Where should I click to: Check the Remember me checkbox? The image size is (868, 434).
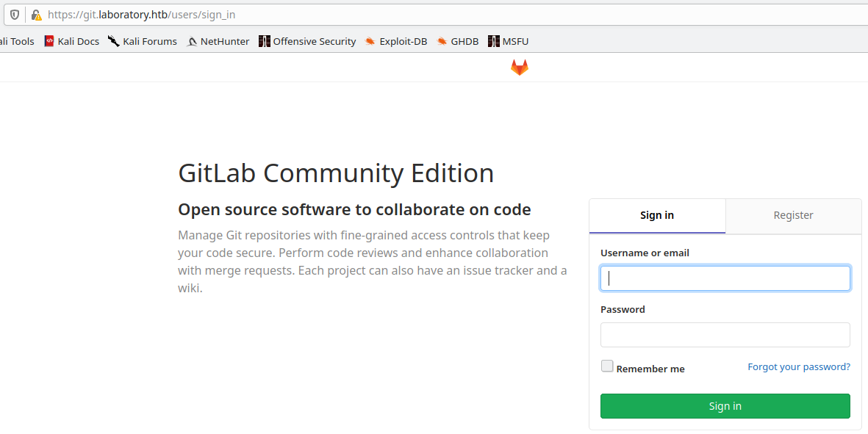click(607, 366)
